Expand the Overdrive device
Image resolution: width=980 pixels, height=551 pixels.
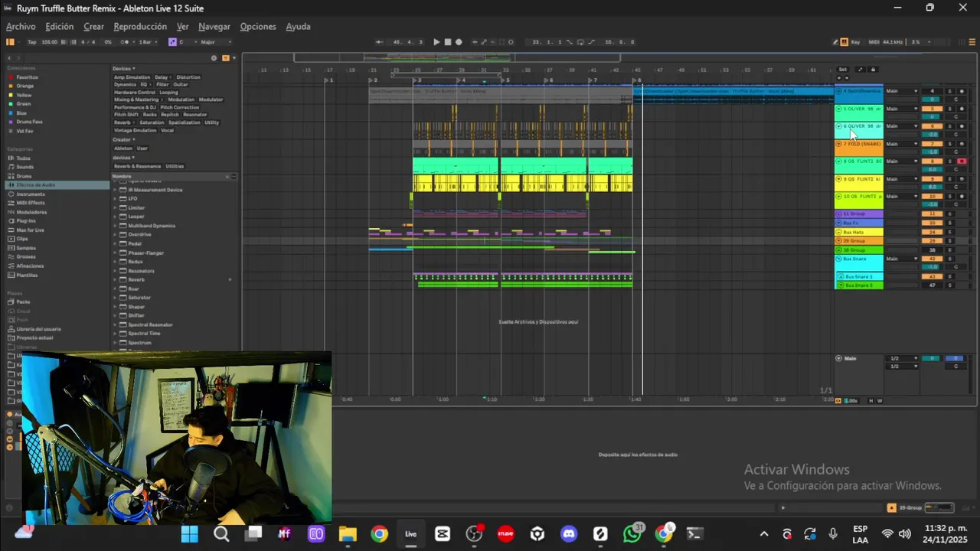(115, 234)
